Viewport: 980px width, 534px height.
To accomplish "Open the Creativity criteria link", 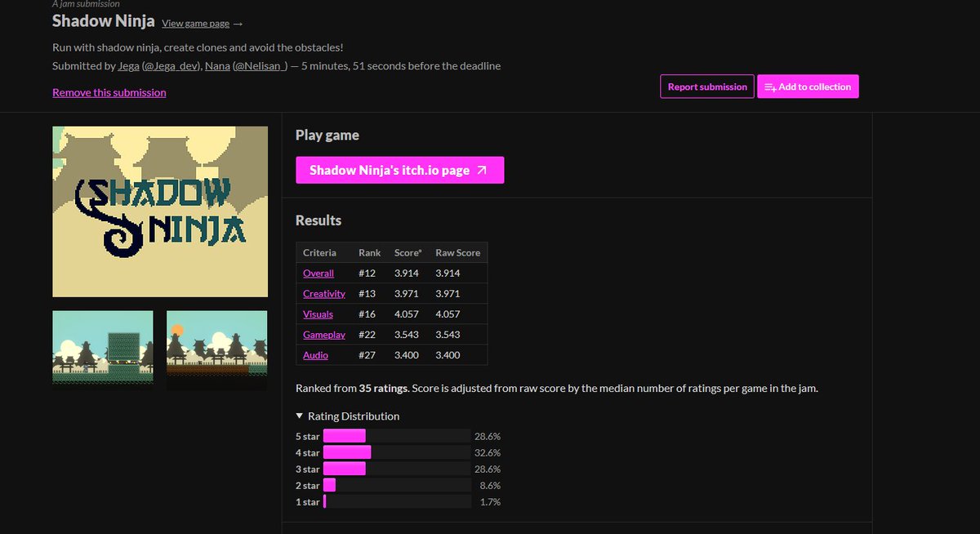I will pos(324,294).
